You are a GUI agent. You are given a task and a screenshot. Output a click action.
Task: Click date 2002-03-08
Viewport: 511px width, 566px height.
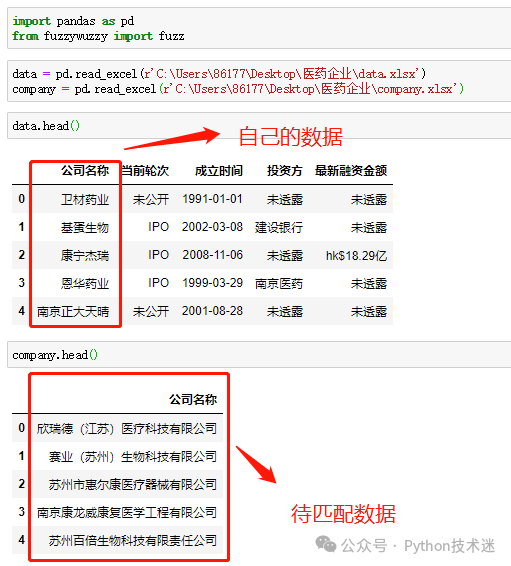coord(213,227)
